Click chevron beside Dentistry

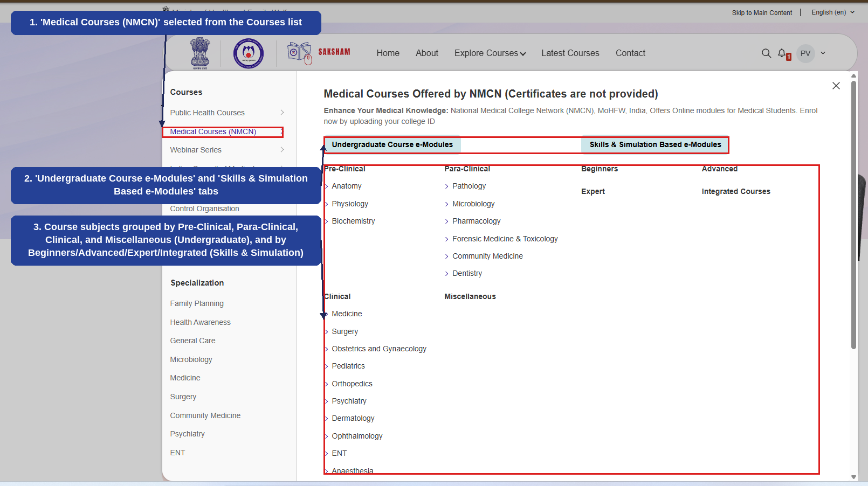click(446, 274)
